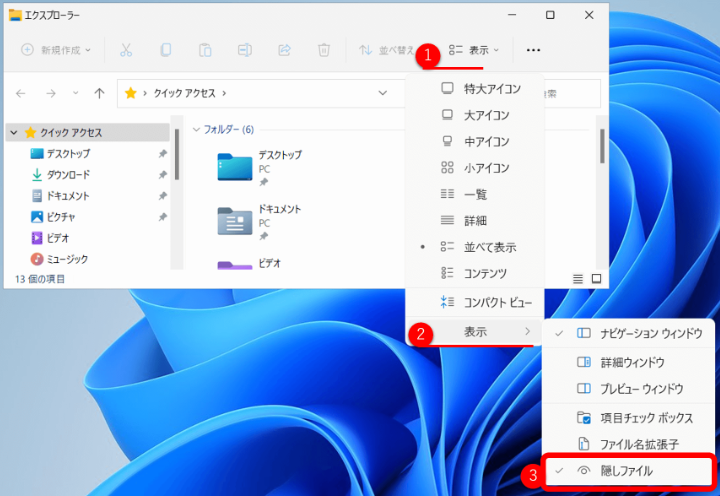The image size is (720, 496).
Task: Open ピクチャ in the navigation pane
Action: point(61,217)
